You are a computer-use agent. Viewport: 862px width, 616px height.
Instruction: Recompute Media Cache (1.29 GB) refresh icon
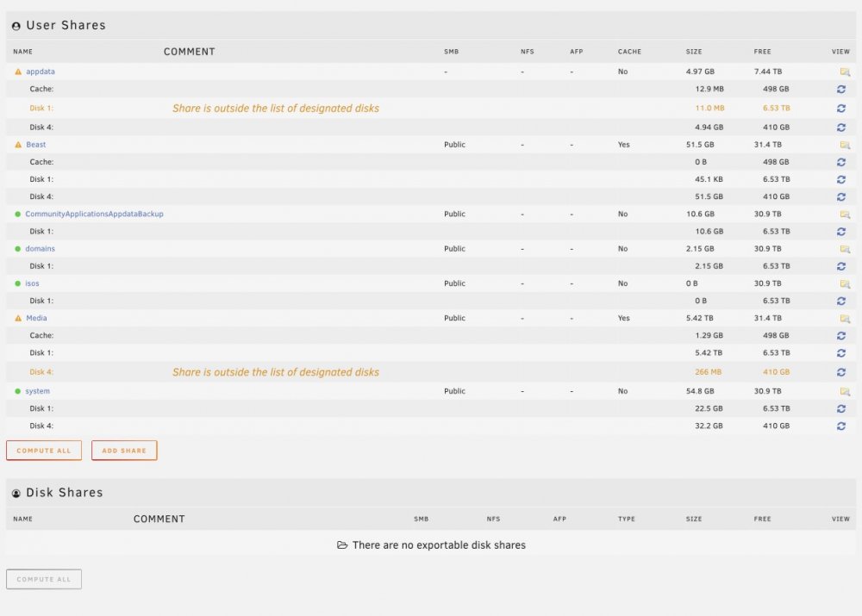click(x=841, y=336)
